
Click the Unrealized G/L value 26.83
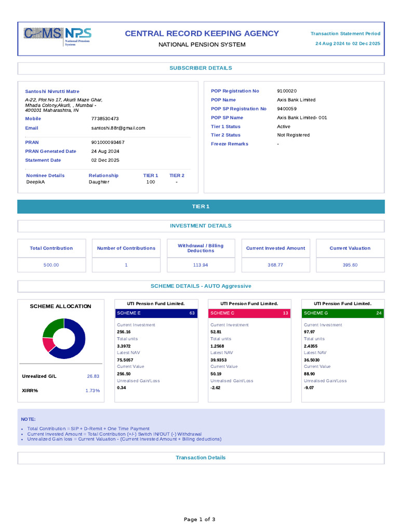pyautogui.click(x=94, y=376)
